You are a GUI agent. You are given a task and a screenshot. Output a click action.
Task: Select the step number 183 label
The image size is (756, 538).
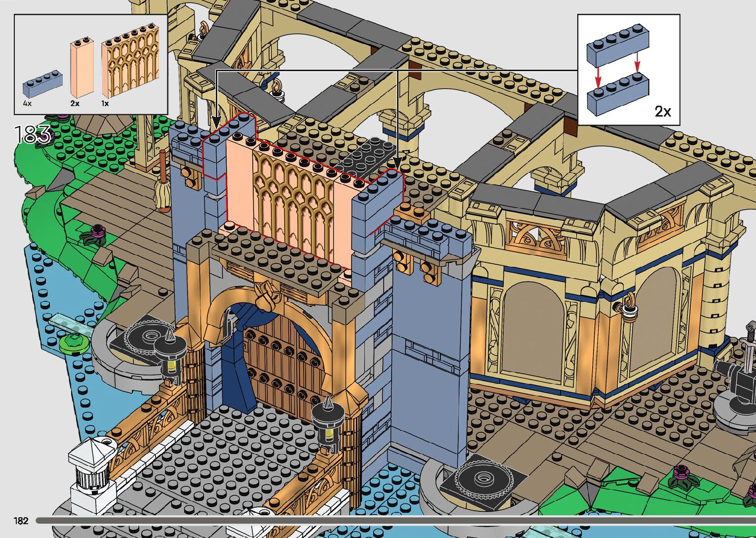coord(33,134)
